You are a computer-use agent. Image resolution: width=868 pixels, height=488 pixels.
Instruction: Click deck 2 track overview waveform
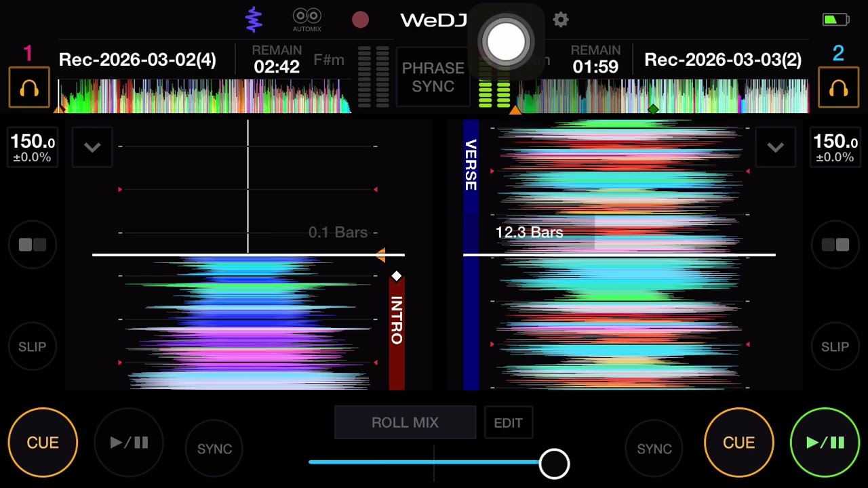click(x=663, y=96)
